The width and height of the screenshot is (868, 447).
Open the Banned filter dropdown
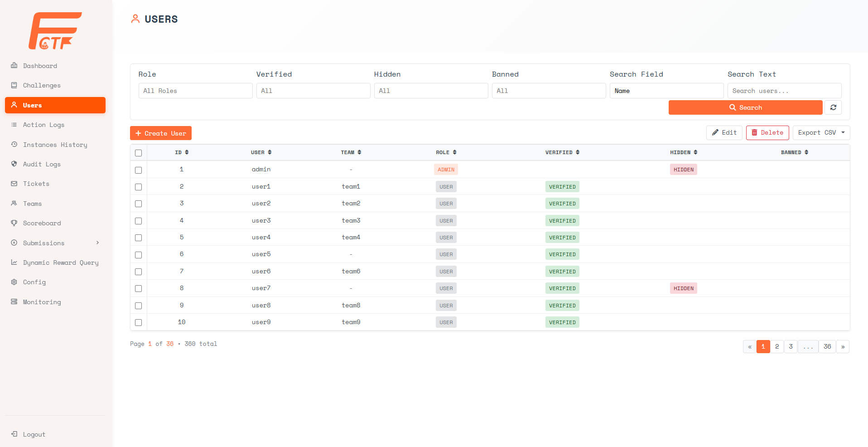coord(549,91)
